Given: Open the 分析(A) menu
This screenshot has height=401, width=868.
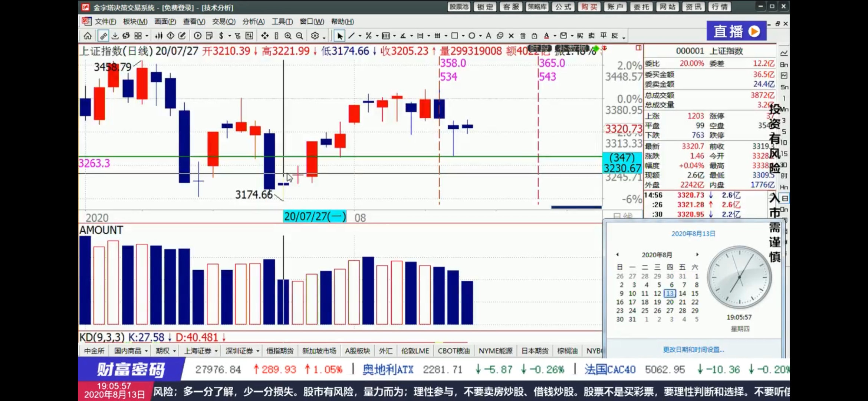Looking at the screenshot, I should click(x=253, y=22).
